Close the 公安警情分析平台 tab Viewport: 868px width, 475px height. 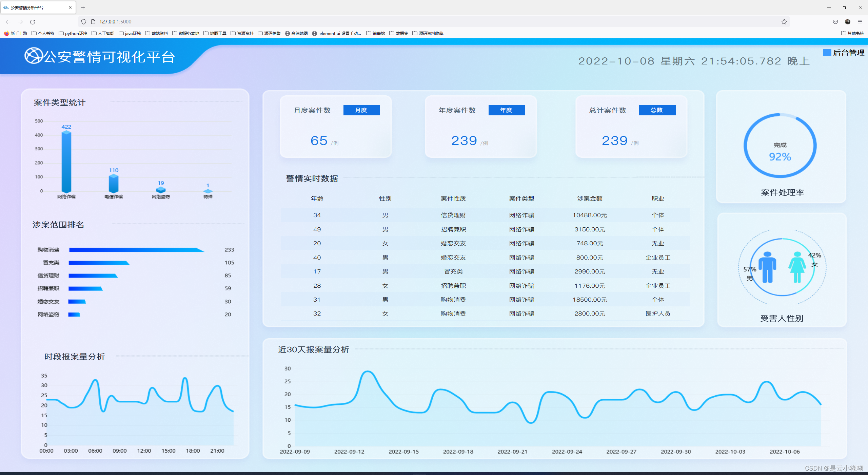click(70, 7)
